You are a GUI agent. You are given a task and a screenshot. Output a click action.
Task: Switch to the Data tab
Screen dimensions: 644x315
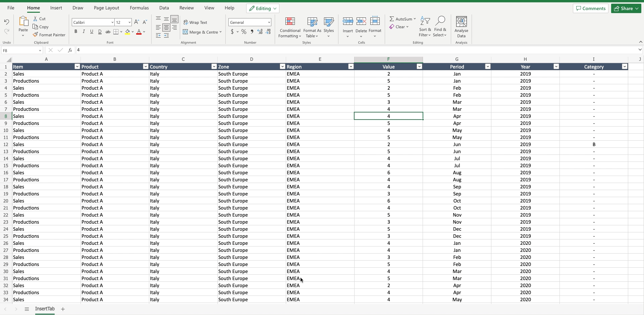164,8
